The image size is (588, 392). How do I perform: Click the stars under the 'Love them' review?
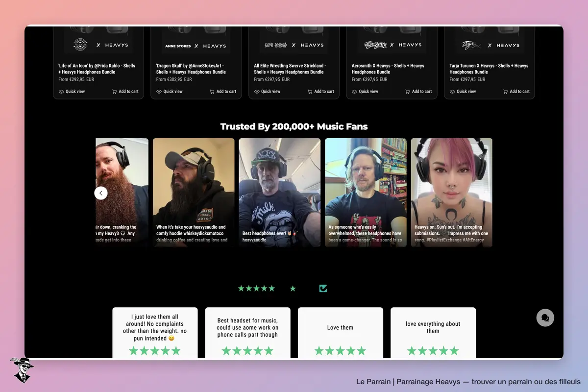pos(340,351)
